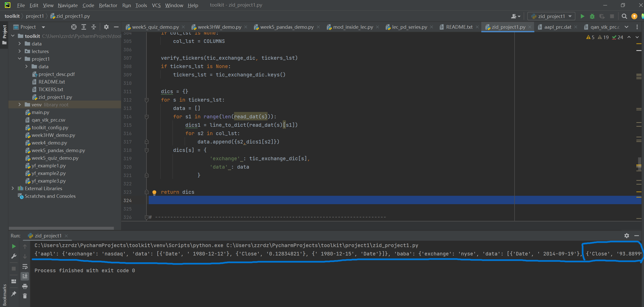Click the orange update notification icon

(634, 16)
